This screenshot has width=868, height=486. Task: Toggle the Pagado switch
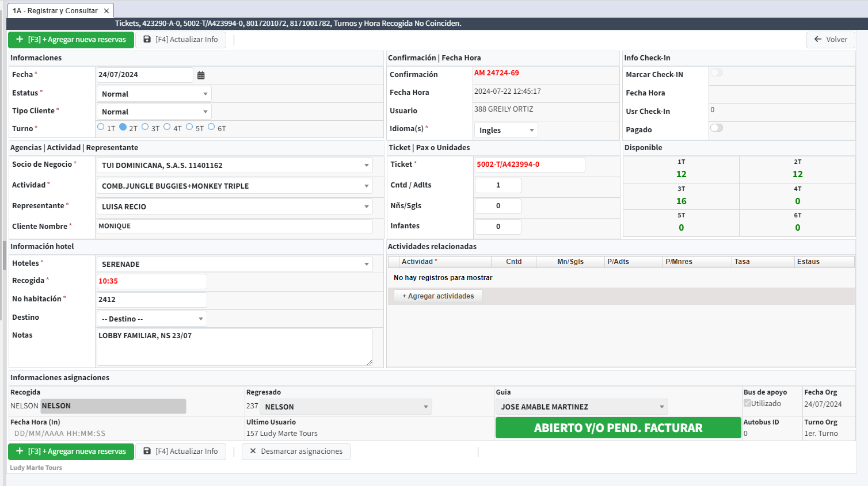[717, 128]
